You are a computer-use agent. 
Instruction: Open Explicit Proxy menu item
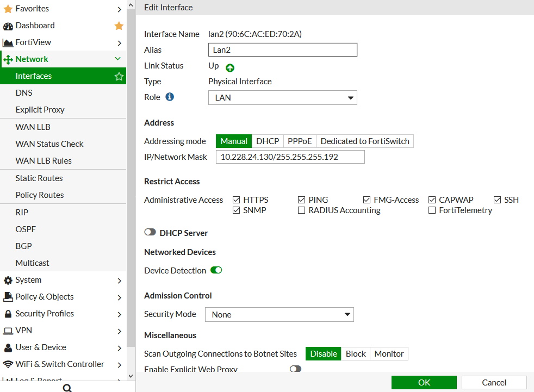point(63,110)
